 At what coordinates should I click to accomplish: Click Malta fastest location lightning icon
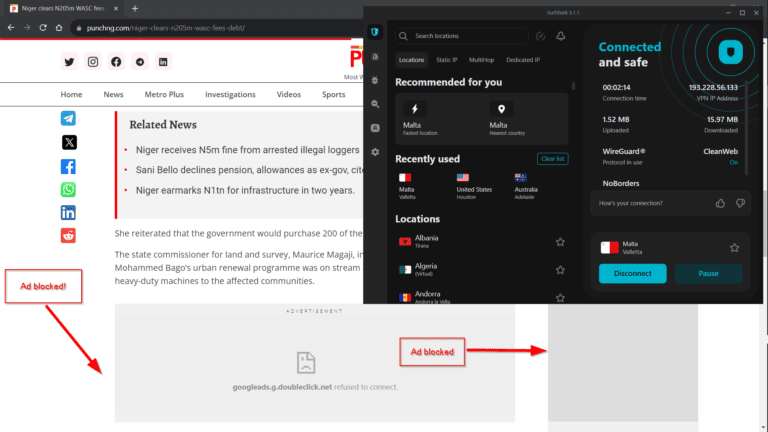(415, 109)
